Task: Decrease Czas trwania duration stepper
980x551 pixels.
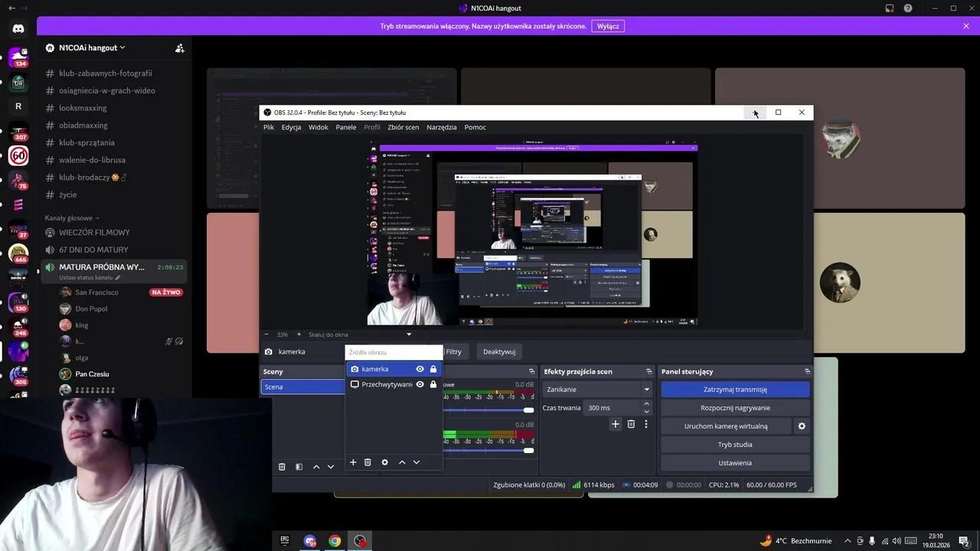Action: coord(647,412)
